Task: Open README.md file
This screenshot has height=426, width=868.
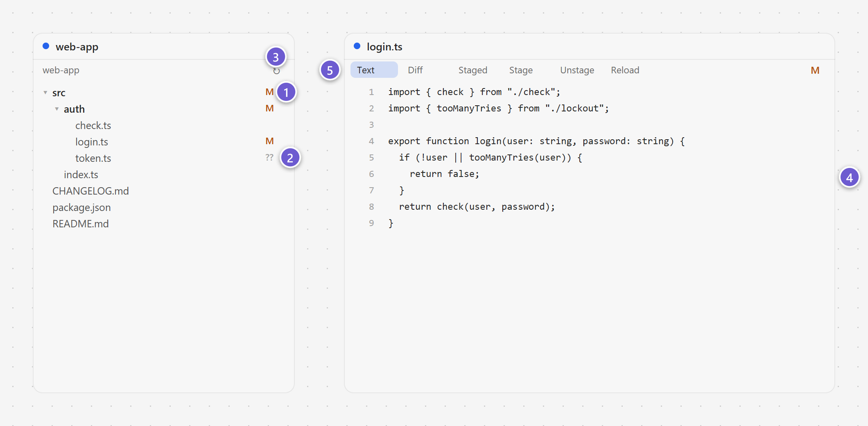Action: pyautogui.click(x=81, y=224)
